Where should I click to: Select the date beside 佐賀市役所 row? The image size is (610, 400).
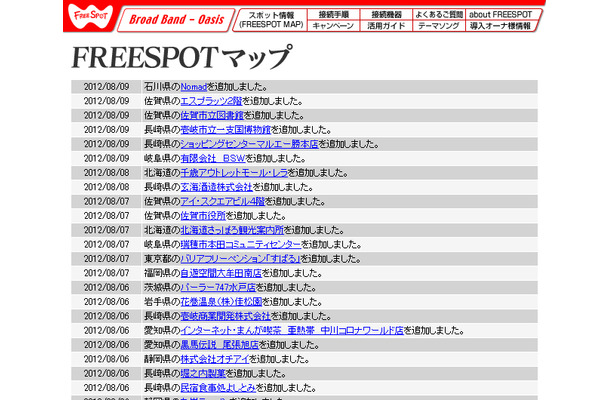[x=106, y=216]
